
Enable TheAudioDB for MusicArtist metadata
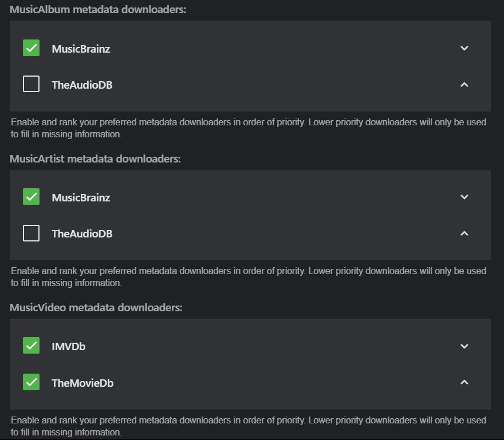tap(31, 233)
